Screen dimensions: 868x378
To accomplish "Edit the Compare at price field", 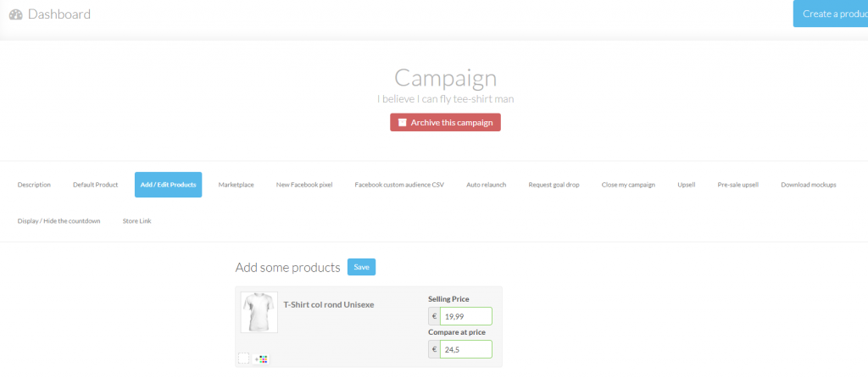I will (x=465, y=349).
